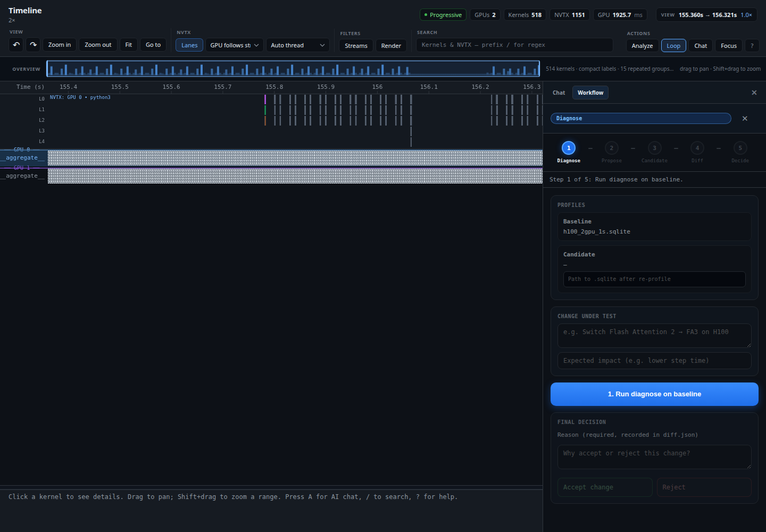Image resolution: width=766 pixels, height=532 pixels.
Task: Click the Analyze action button
Action: (642, 46)
